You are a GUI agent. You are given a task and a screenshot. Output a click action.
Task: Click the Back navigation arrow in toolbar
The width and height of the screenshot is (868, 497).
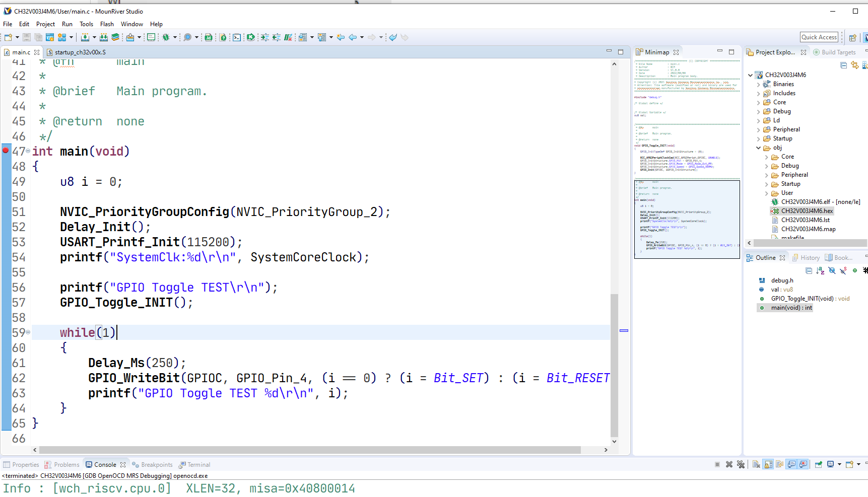(x=353, y=37)
